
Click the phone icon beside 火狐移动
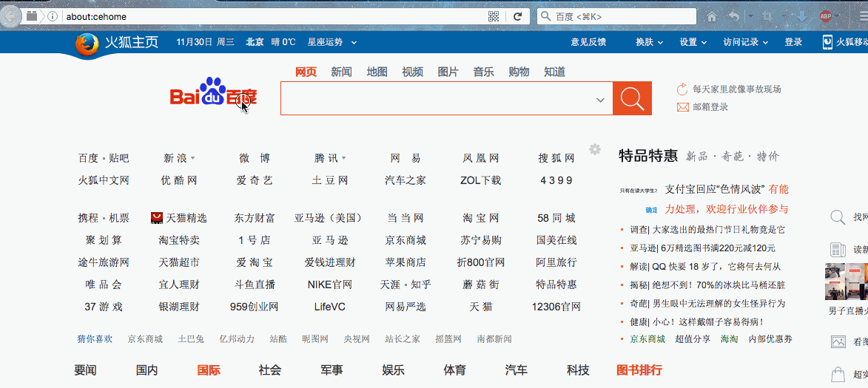tap(827, 42)
